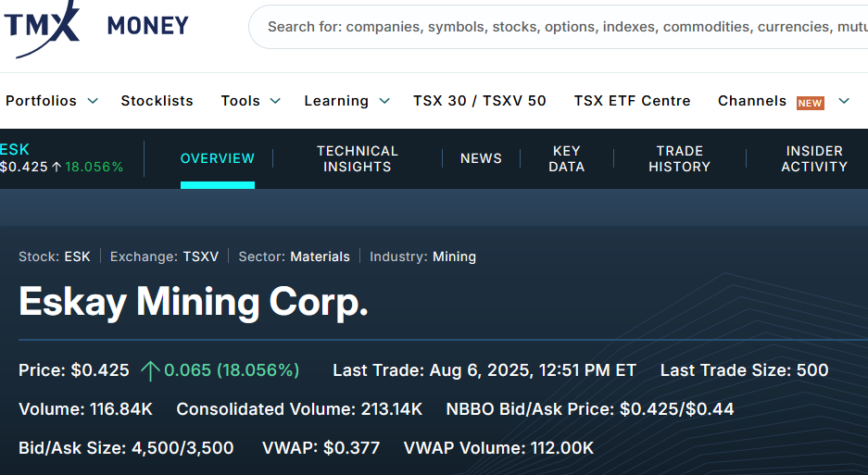View the Key Data tab
Screen dimensions: 868x475
click(566, 158)
